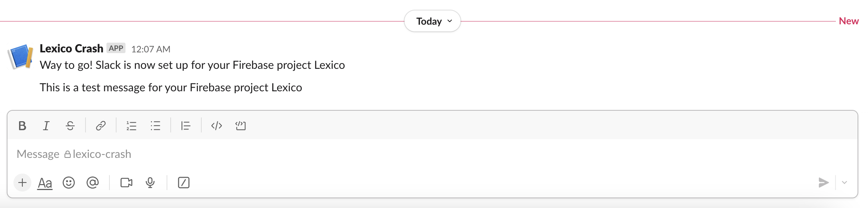The image size is (868, 208).
Task: Record an audio clip with microphone
Action: tap(150, 183)
